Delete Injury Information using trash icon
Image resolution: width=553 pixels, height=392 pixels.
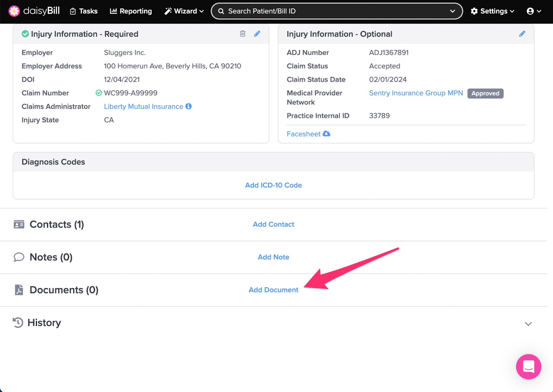click(x=243, y=34)
